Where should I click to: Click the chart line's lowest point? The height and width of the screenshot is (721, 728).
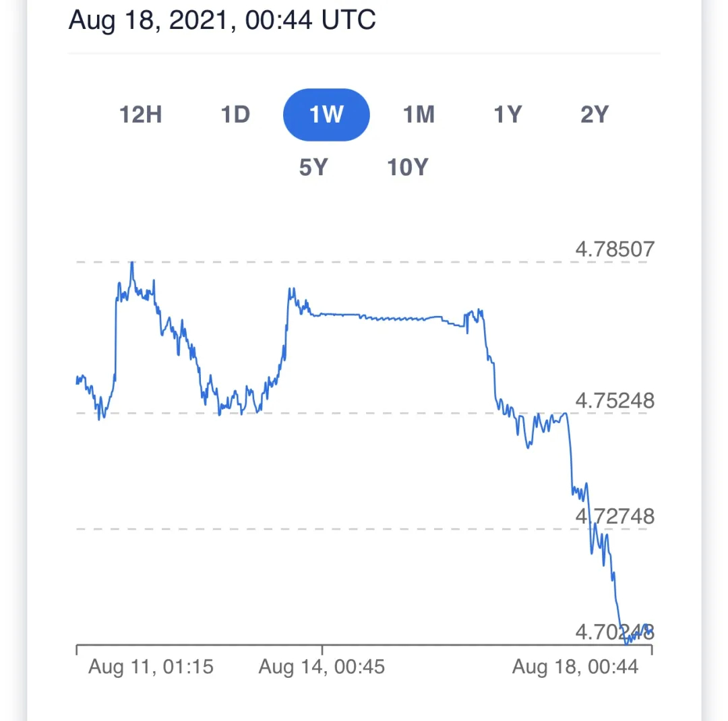coord(626,643)
